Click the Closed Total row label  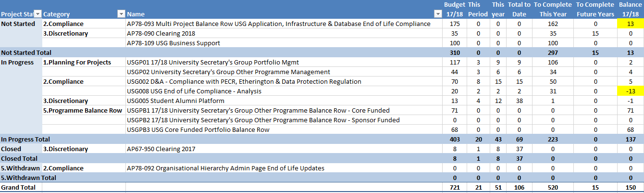pos(19,158)
